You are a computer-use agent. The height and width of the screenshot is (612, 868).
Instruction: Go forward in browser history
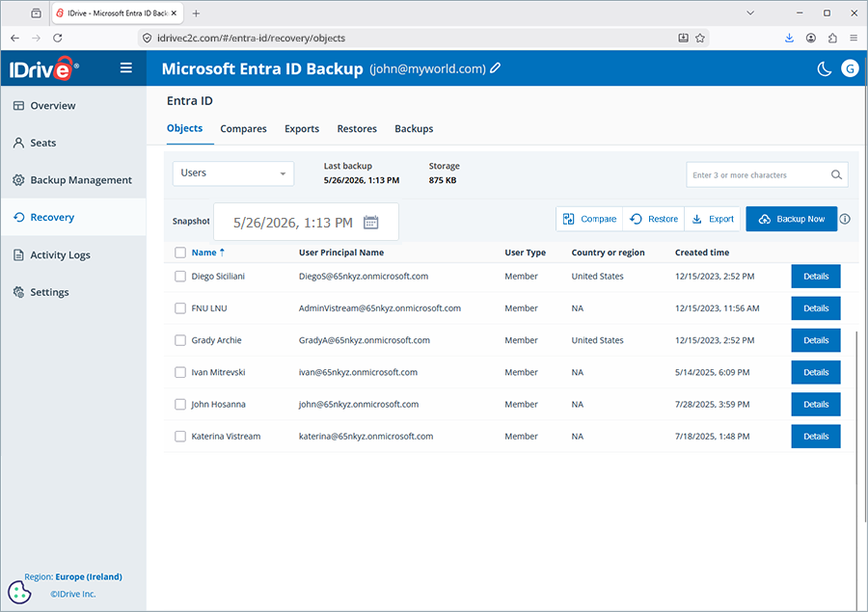point(36,39)
